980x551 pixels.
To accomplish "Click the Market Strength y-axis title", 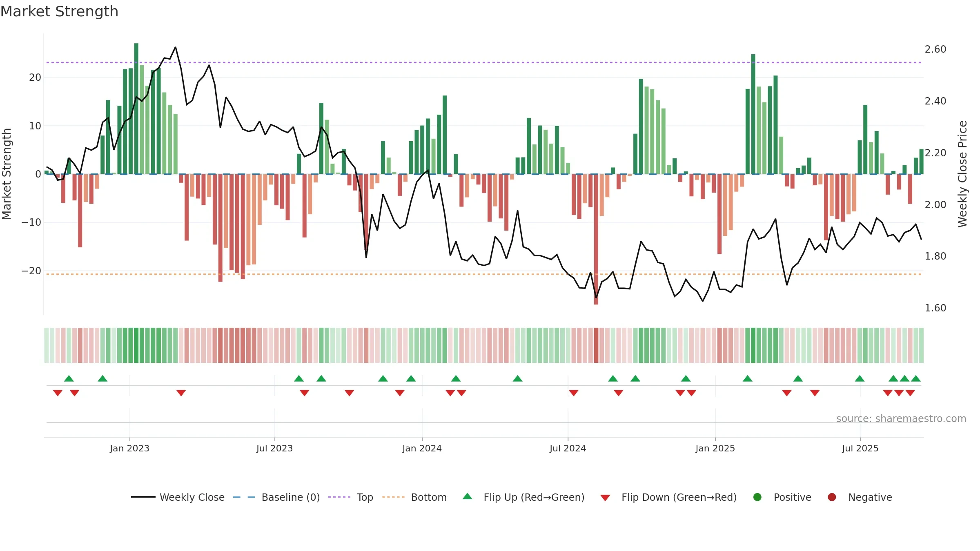I will pos(7,174).
